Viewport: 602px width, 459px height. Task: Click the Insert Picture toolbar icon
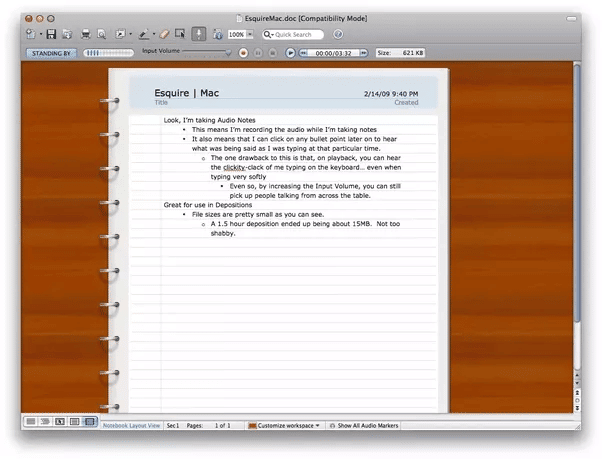tap(121, 34)
